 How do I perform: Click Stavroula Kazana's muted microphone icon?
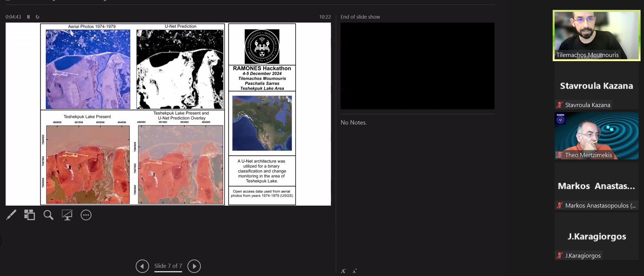pyautogui.click(x=560, y=105)
